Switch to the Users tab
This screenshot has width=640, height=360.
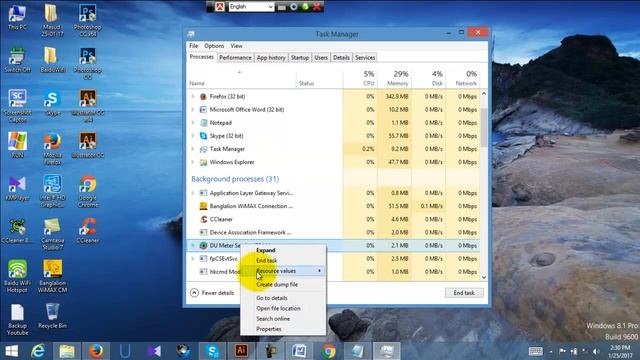pyautogui.click(x=321, y=58)
